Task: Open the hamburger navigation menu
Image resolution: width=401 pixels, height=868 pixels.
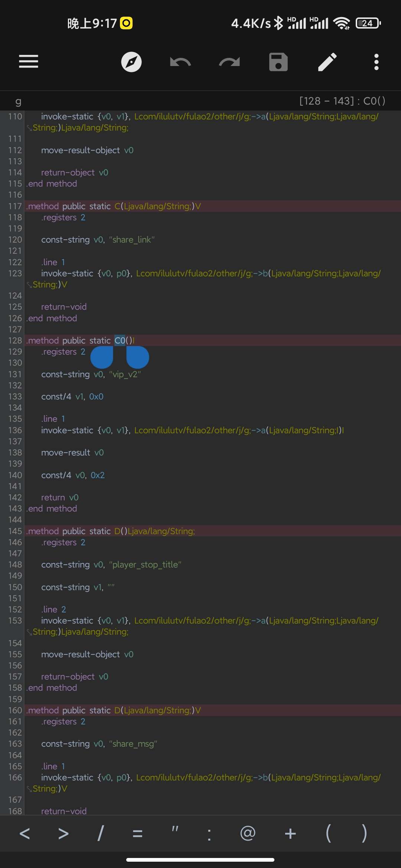Action: tap(29, 62)
